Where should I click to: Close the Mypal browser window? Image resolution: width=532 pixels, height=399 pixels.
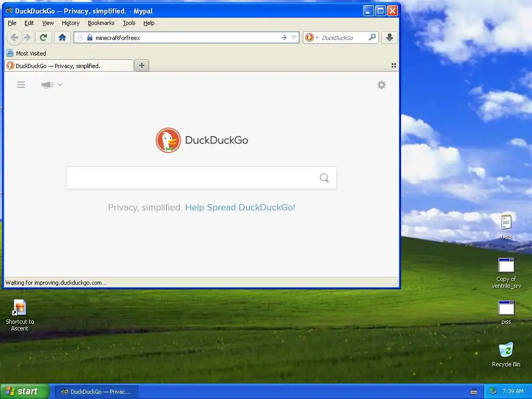click(393, 11)
